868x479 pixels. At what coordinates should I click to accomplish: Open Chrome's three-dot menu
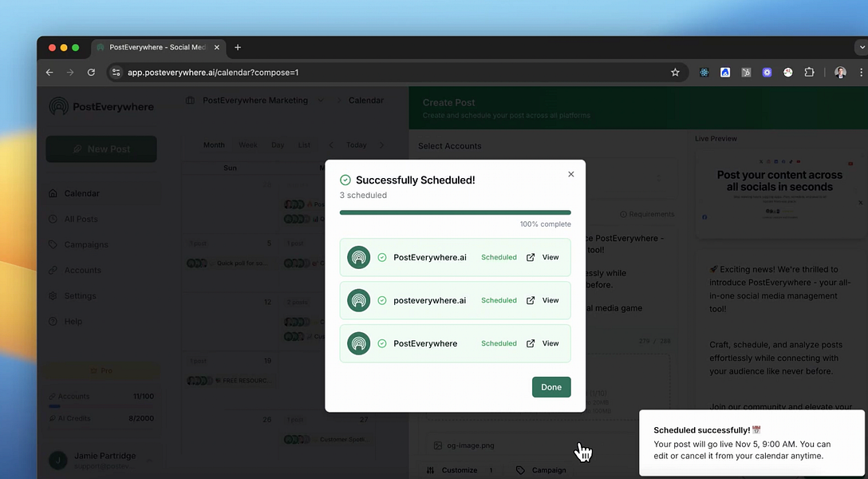pyautogui.click(x=861, y=73)
